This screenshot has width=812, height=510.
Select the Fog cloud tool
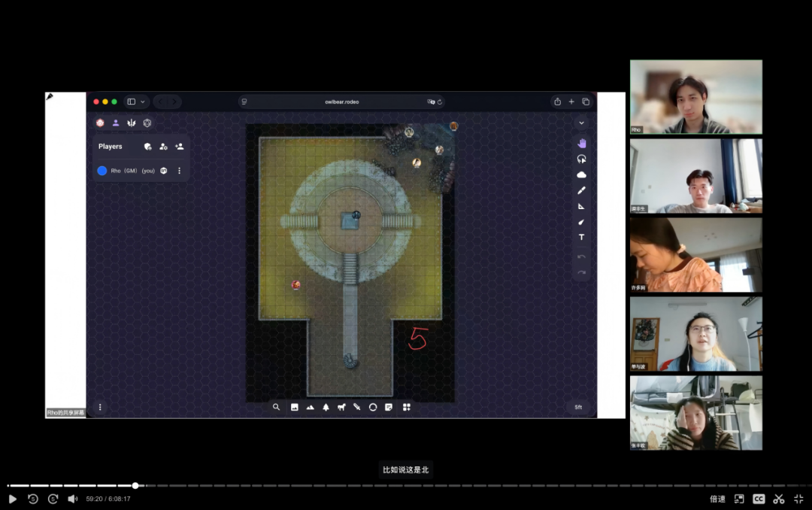[581, 175]
